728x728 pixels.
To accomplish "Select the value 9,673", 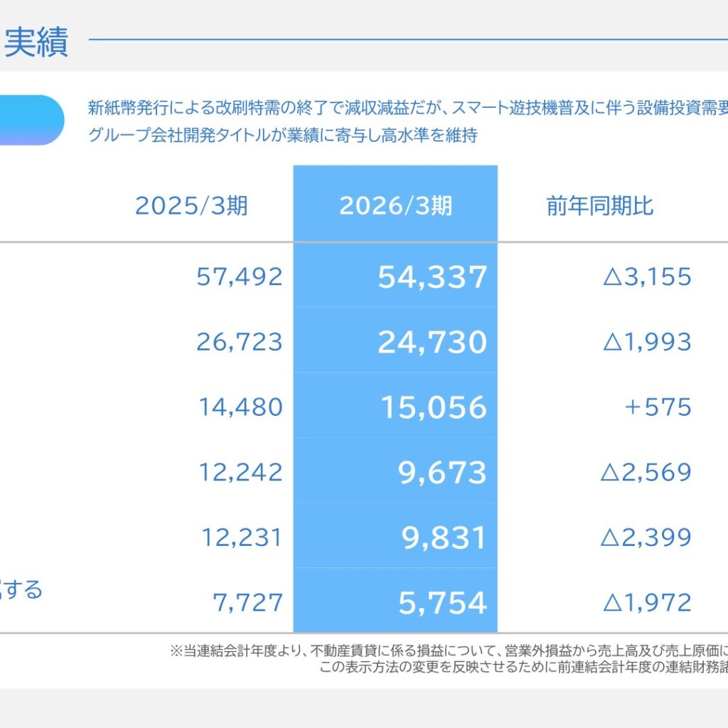I will pos(442,473).
